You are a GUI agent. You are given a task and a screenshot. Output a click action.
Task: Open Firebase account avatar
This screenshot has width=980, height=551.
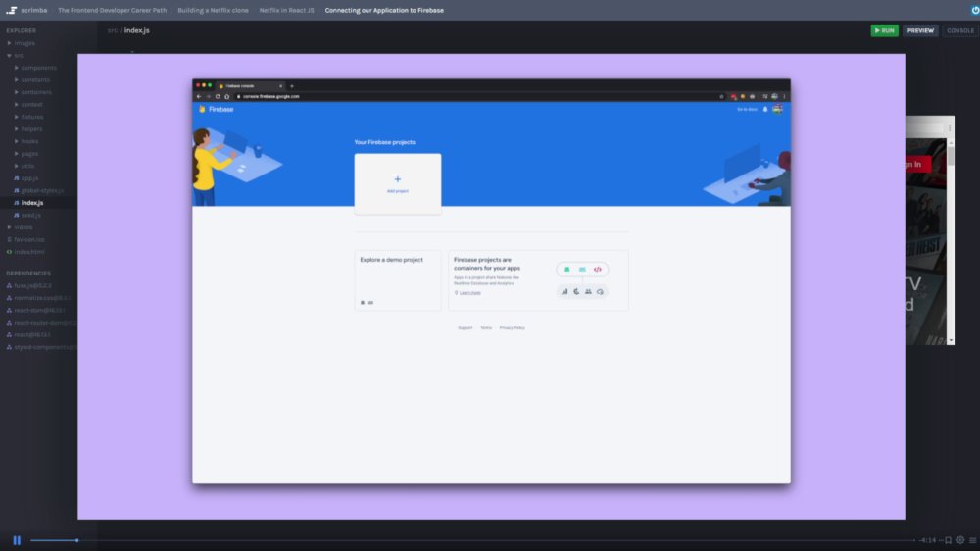tap(777, 109)
